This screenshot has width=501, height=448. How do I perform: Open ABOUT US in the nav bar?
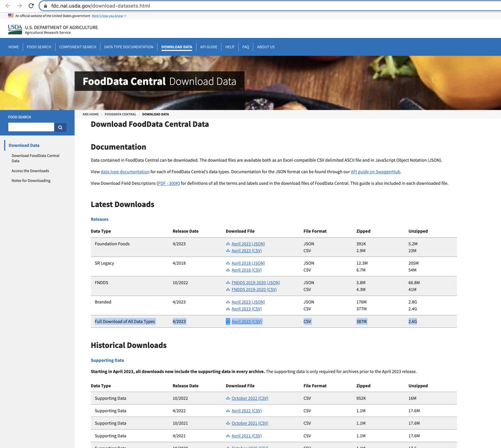click(x=266, y=47)
